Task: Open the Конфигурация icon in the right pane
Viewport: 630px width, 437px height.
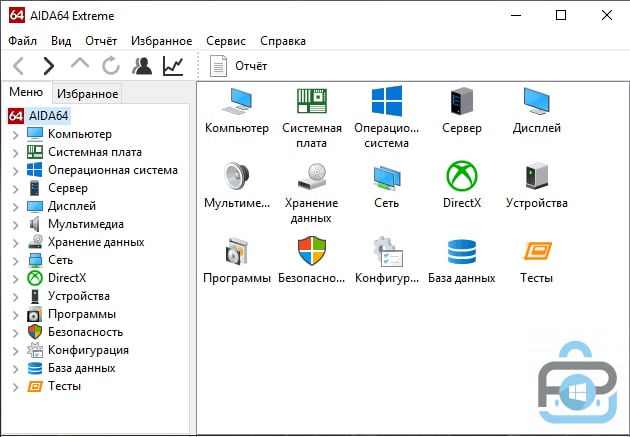Action: (387, 251)
